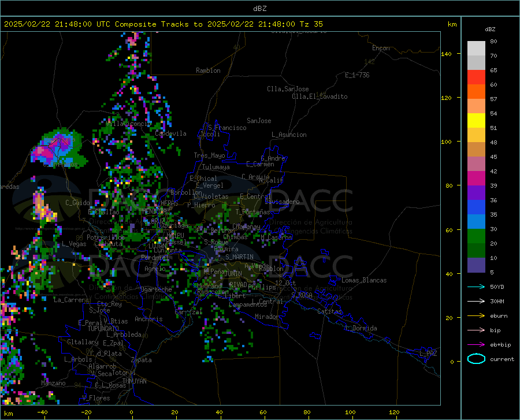Click the cyan current ellipse icon
This screenshot has height=420, width=520.
(x=476, y=359)
